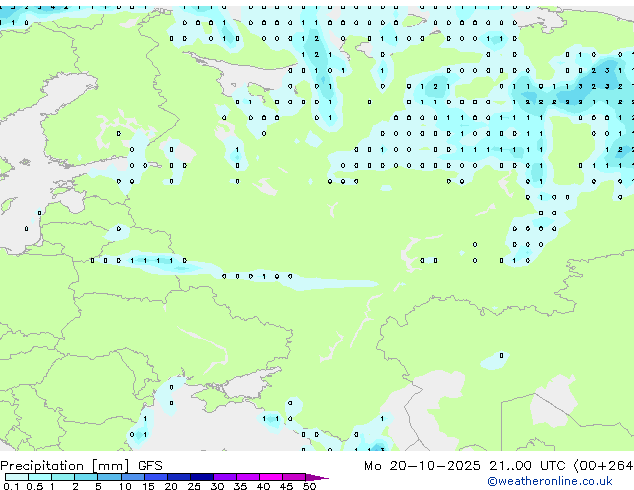Viewport: 634px width, 490px height.
Task: Click the 0.5–1 mm legend color swatch
Action: tap(40, 477)
